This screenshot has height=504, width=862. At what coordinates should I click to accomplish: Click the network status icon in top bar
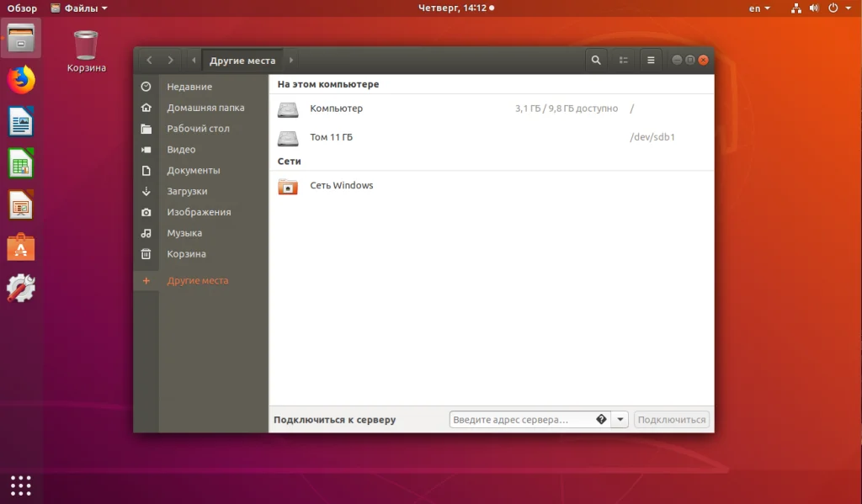795,8
